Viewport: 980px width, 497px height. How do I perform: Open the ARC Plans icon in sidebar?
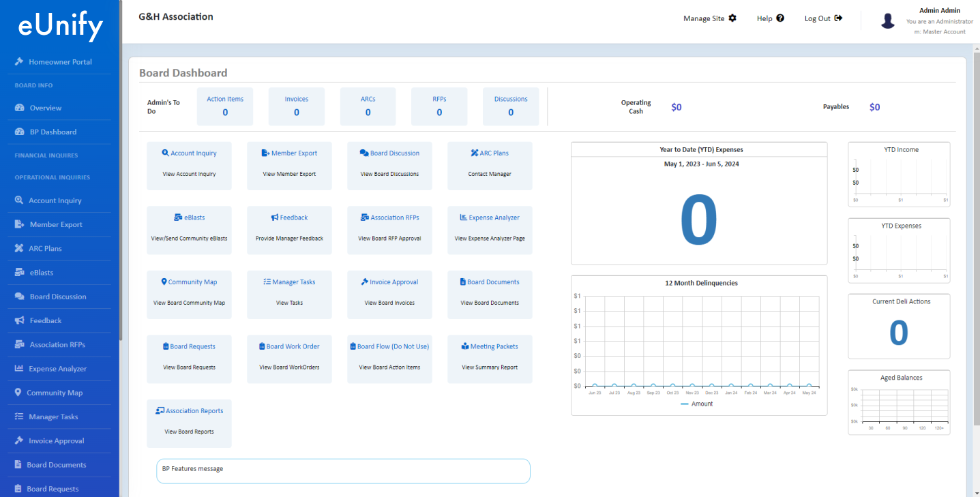pos(18,248)
